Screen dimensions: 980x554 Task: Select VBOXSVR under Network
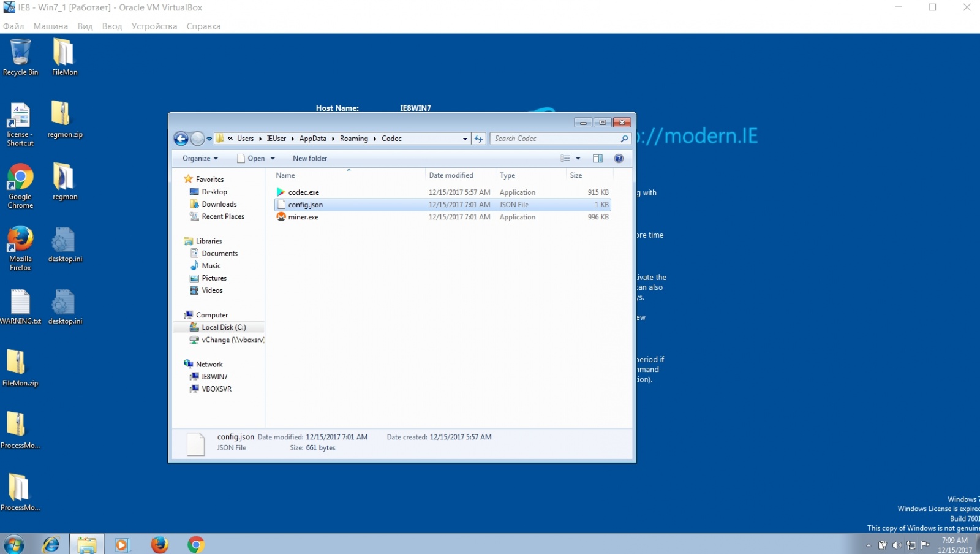pyautogui.click(x=217, y=389)
